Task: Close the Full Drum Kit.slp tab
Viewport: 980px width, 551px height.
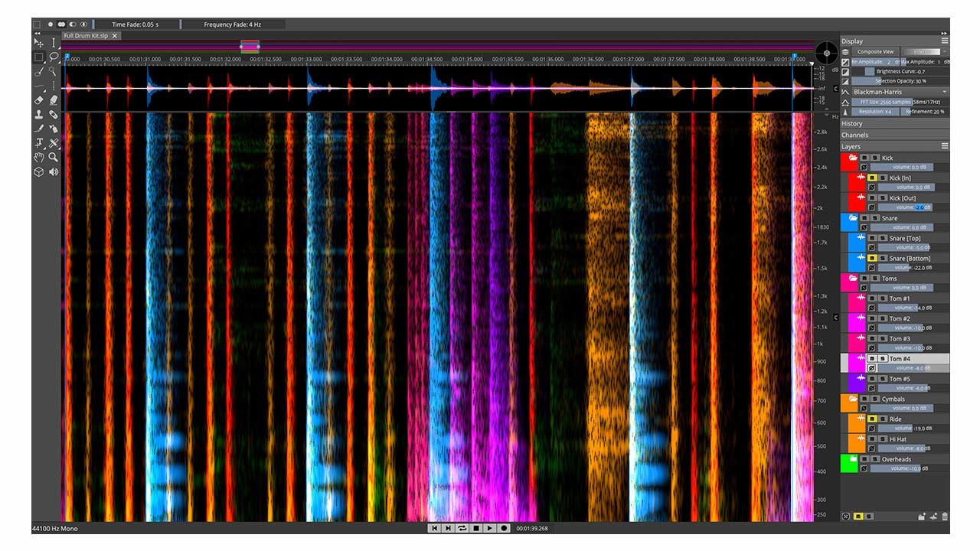Action: 115,36
